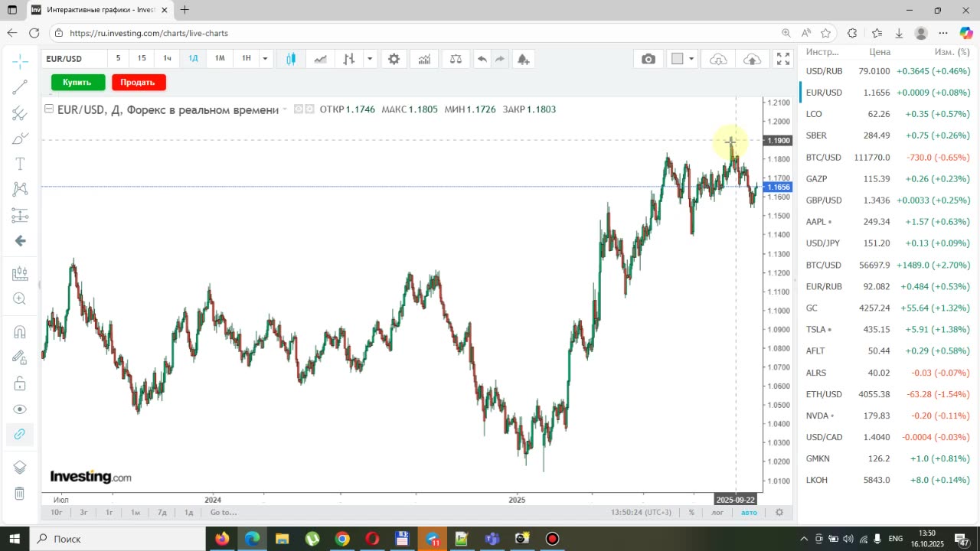Load chart layout from cloud

718,59
